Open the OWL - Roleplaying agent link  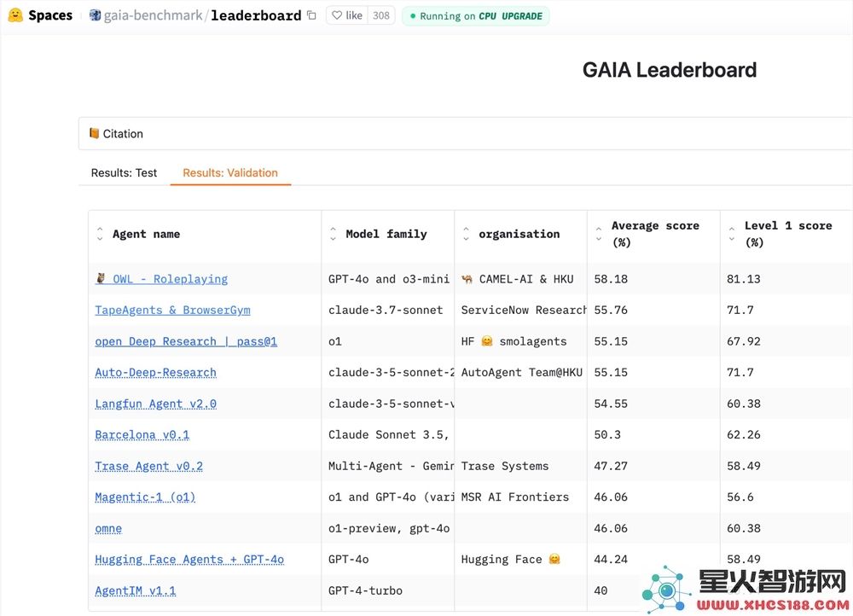161,279
